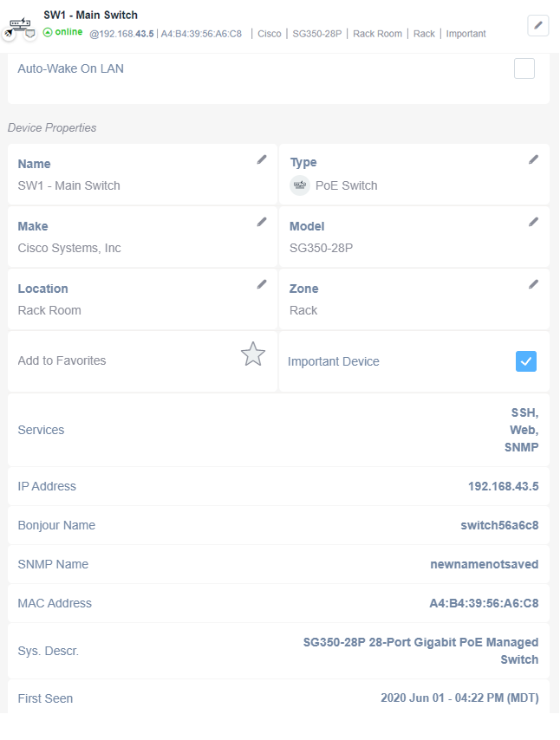
Task: Select the SNMP Name value newnamenotsaved
Action: coord(485,564)
